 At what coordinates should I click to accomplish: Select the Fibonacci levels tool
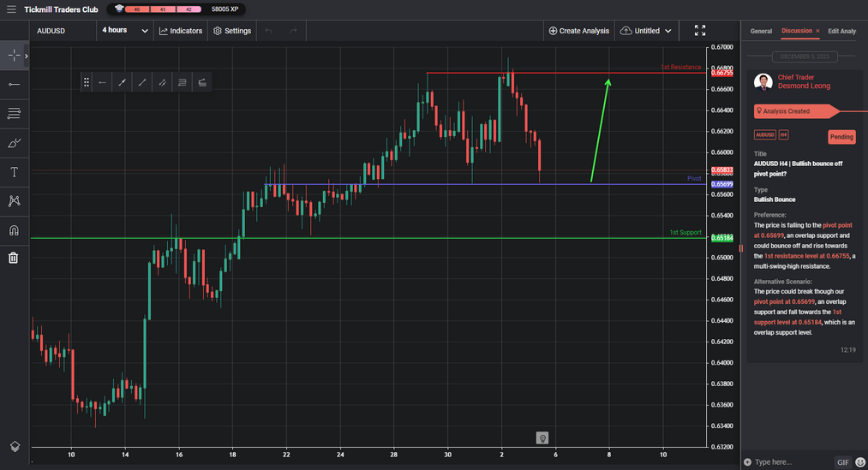(14, 113)
